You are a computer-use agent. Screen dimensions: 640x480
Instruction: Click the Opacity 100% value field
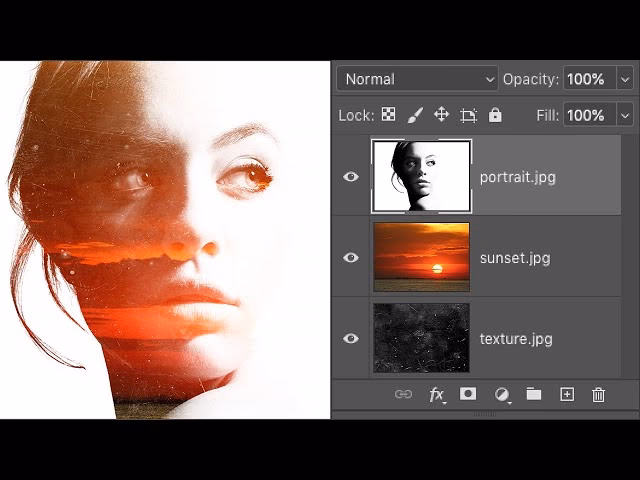click(x=590, y=79)
